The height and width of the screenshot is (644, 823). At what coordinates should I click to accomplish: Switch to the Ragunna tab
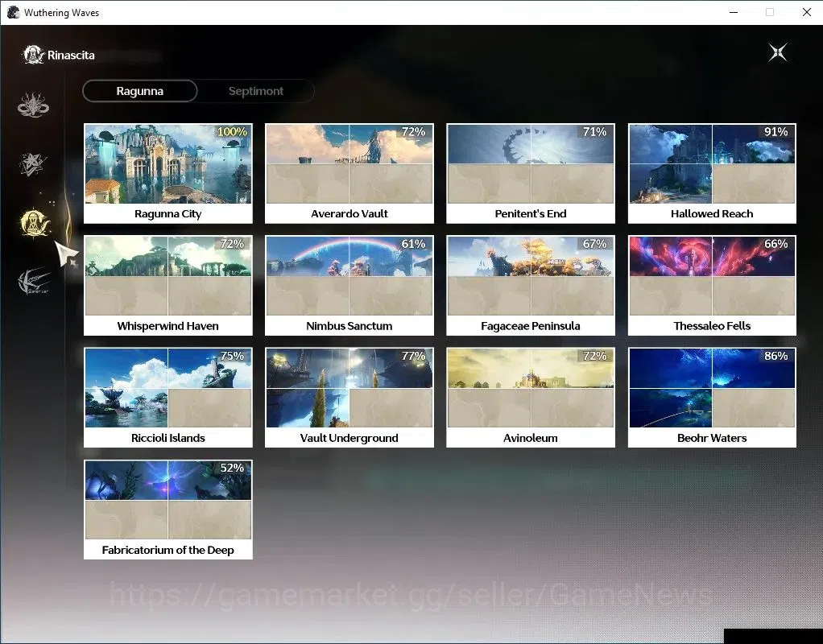click(x=139, y=91)
